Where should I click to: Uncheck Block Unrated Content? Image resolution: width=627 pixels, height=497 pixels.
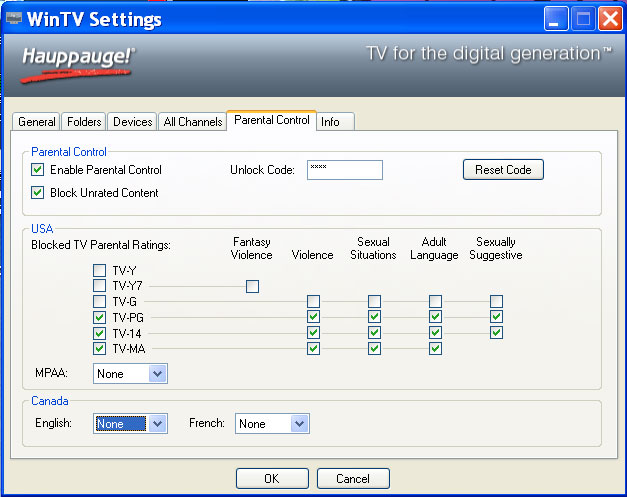[x=38, y=193]
